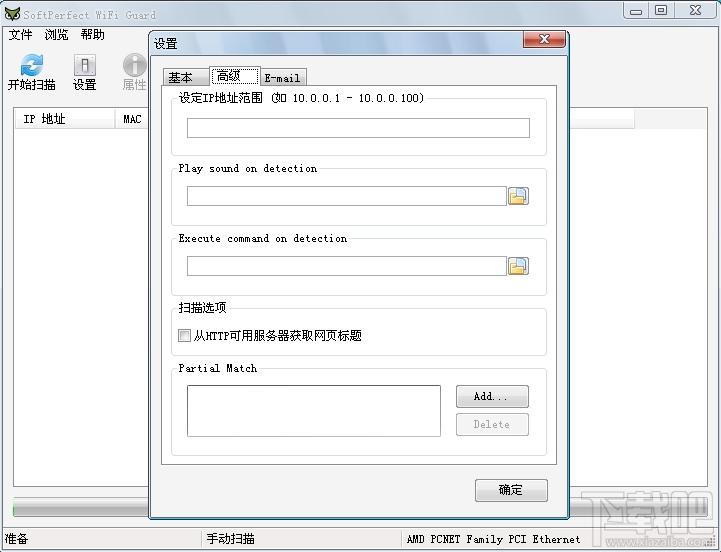The height and width of the screenshot is (552, 721).
Task: Click the WiFi Guard owl icon in title bar
Action: (12, 14)
